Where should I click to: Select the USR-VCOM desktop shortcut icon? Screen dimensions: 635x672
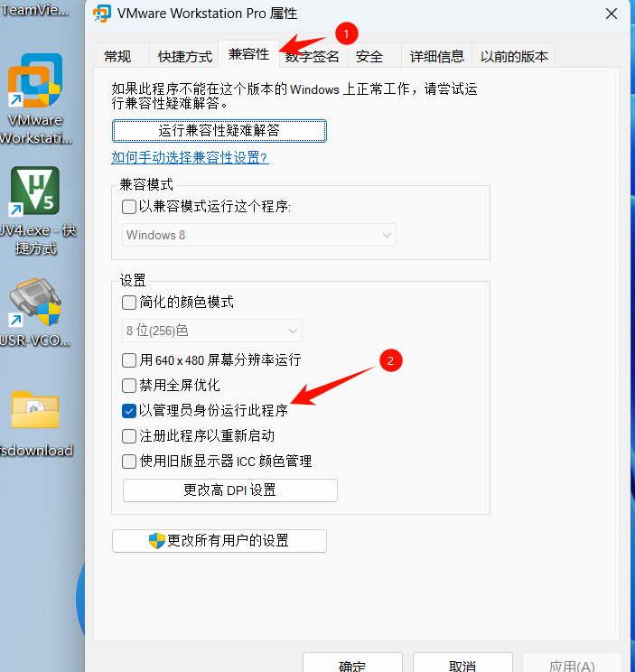tap(35, 302)
